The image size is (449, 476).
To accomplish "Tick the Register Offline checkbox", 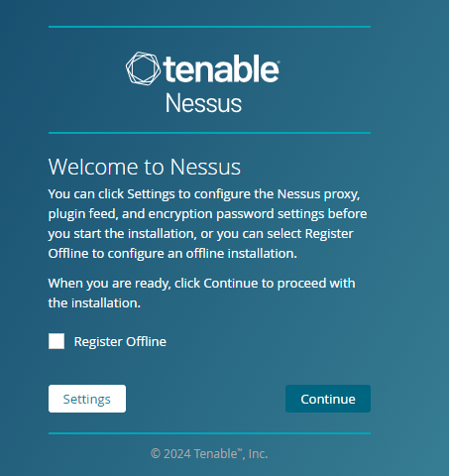I will click(x=56, y=341).
